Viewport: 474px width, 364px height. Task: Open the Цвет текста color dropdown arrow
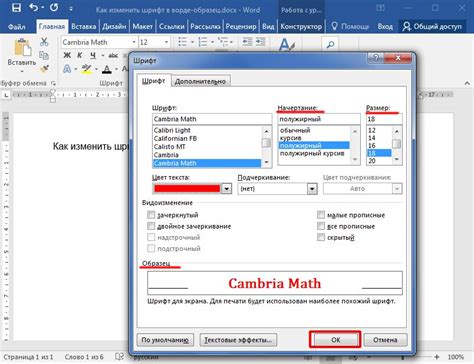pyautogui.click(x=227, y=189)
